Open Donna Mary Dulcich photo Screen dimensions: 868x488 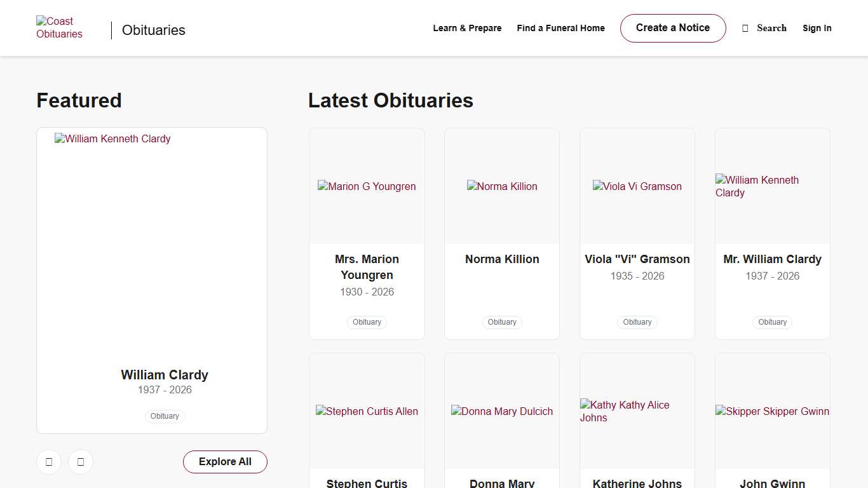(x=502, y=411)
